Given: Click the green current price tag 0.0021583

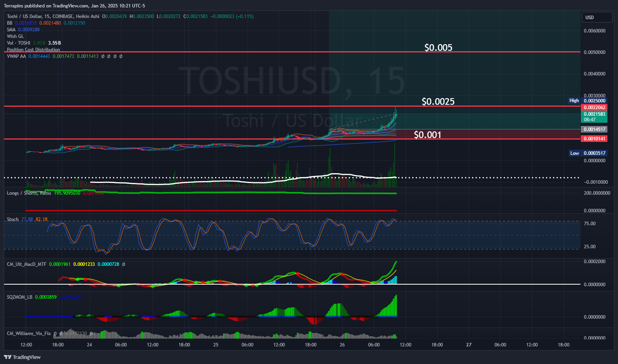Looking at the screenshot, I should click(x=595, y=117).
